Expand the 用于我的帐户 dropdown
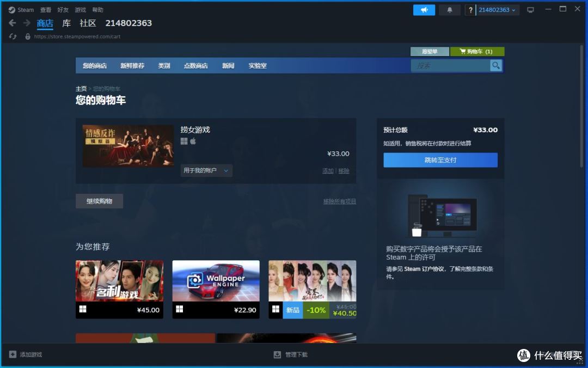This screenshot has width=588, height=368. coord(206,170)
